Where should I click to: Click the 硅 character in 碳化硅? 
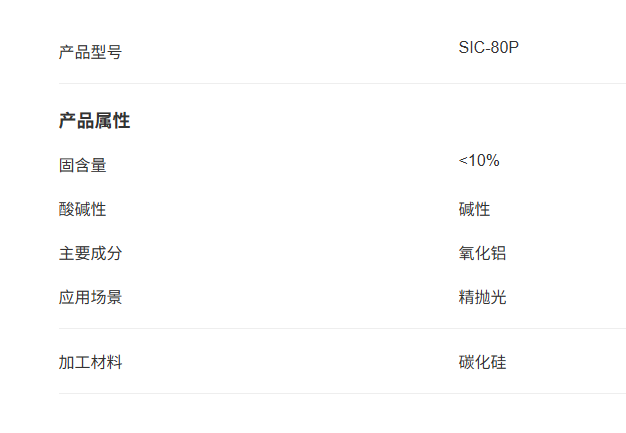pyautogui.click(x=498, y=362)
